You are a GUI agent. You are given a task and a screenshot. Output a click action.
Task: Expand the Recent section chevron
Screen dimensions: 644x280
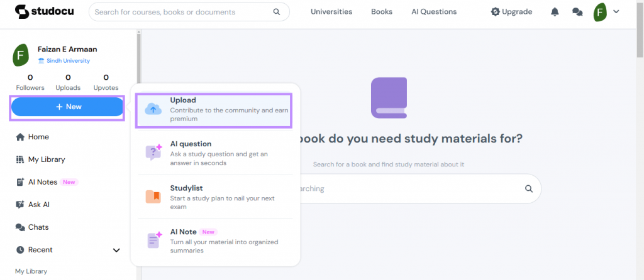[x=116, y=250]
